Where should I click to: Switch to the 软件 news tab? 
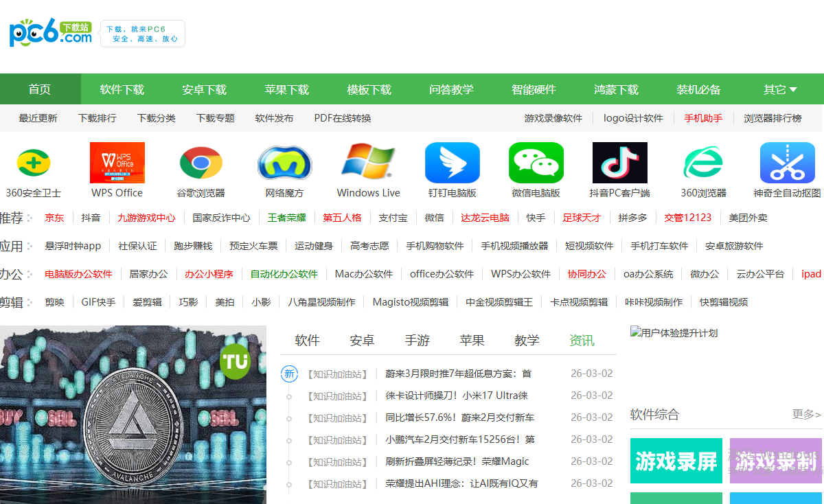pos(308,341)
